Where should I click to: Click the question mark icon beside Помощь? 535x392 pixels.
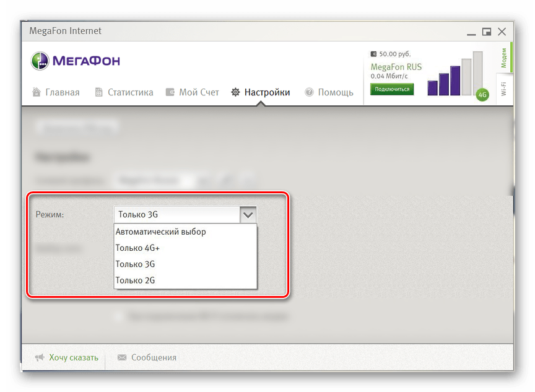pos(309,92)
